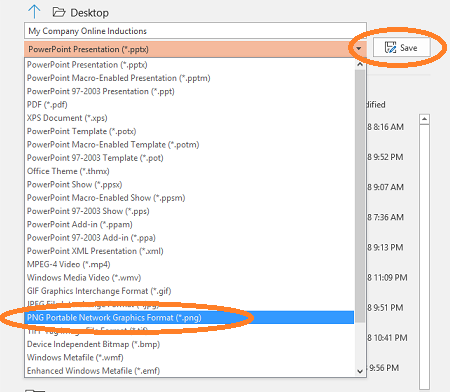Click the format list scrollbar thumb
This screenshot has height=392, width=450.
tap(360, 196)
